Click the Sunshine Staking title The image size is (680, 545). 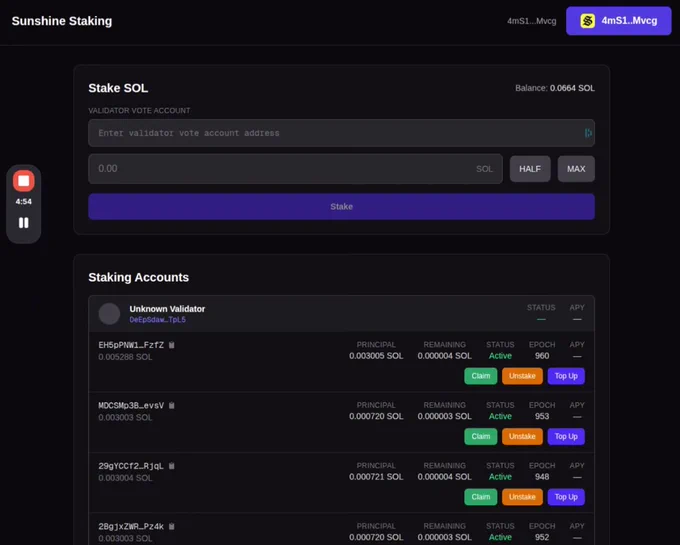point(62,21)
